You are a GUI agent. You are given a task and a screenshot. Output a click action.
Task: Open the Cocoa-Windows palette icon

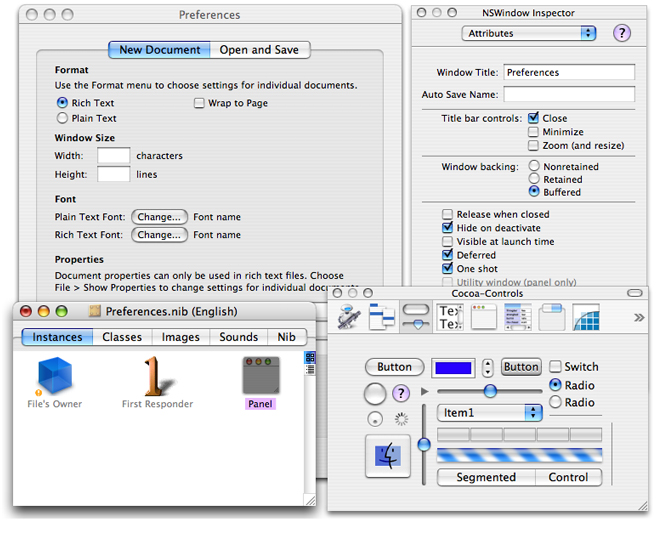(484, 317)
